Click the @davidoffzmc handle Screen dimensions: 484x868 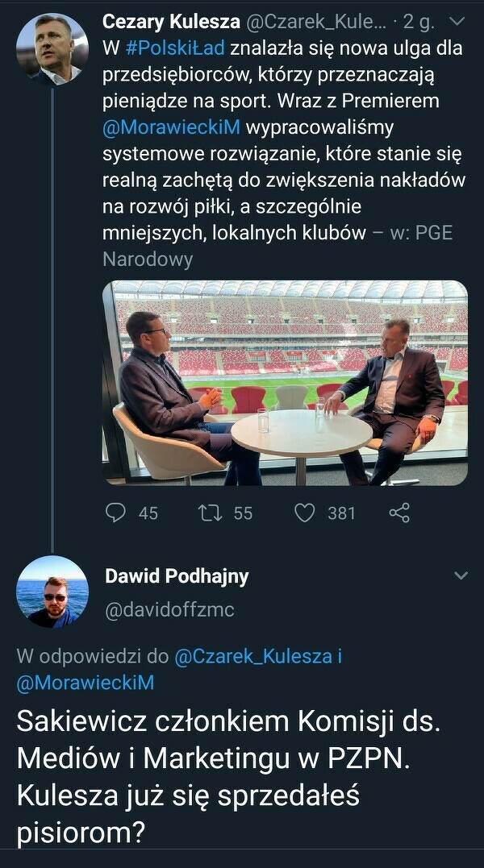(169, 610)
